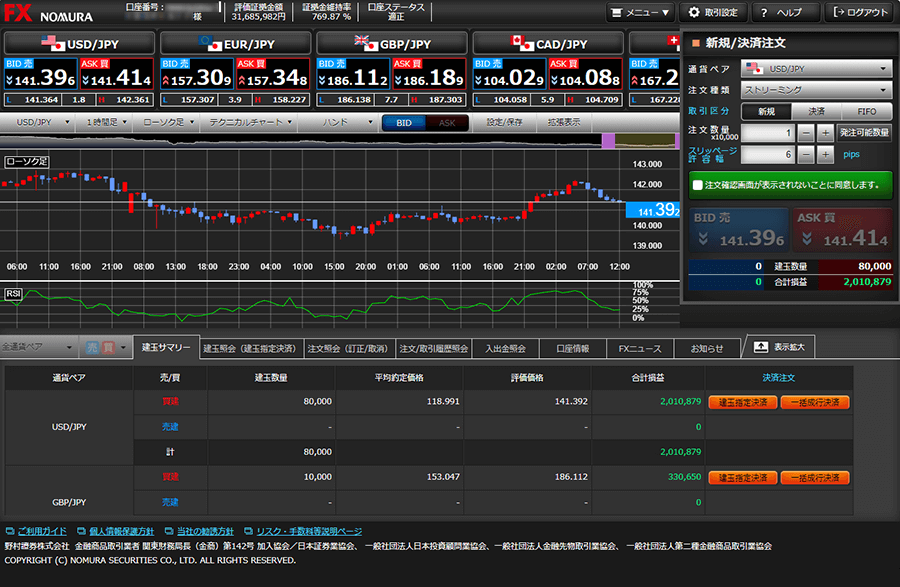Click USD/JPY BID 売 141.396 rate box
This screenshot has height=587, width=900.
[41, 74]
